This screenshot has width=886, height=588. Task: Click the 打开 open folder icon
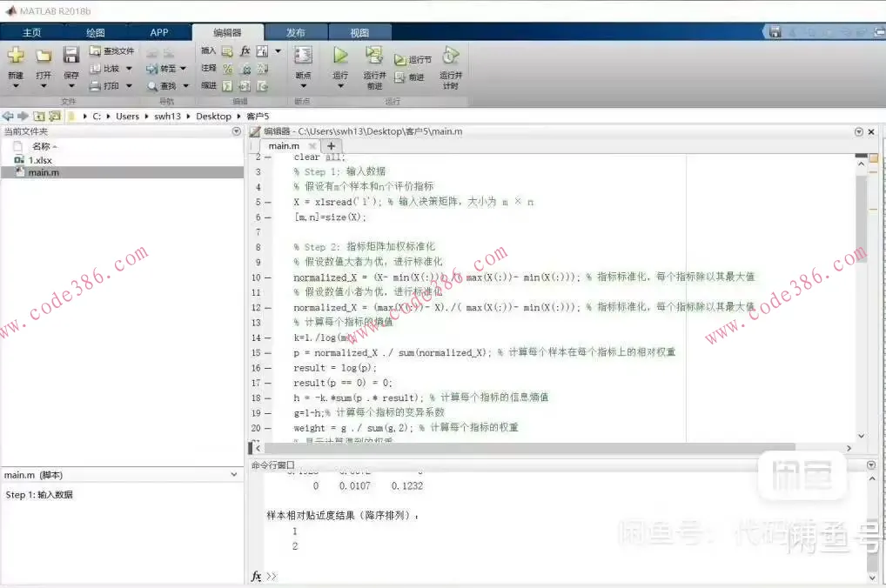pyautogui.click(x=44, y=56)
